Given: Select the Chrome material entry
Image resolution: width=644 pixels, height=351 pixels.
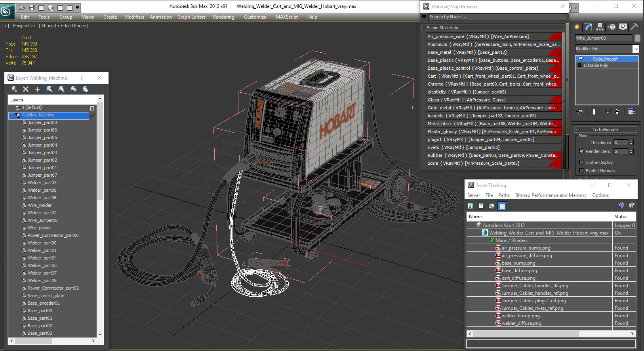Looking at the screenshot, I should click(494, 84).
